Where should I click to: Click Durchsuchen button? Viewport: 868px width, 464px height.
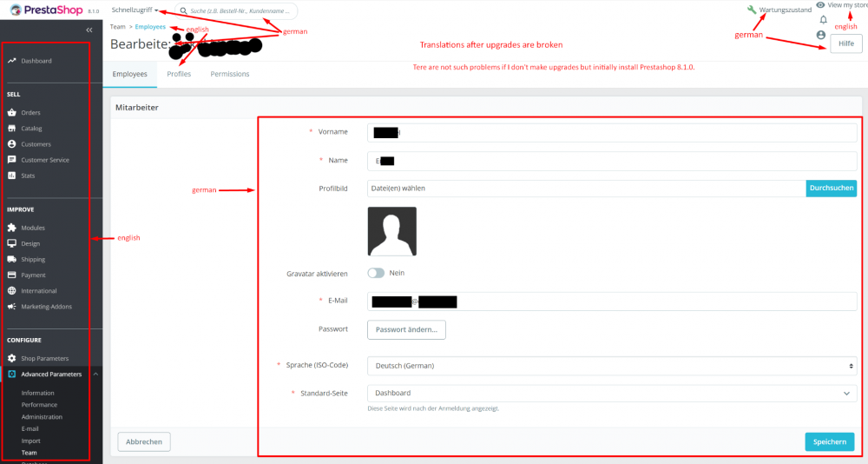coord(832,188)
